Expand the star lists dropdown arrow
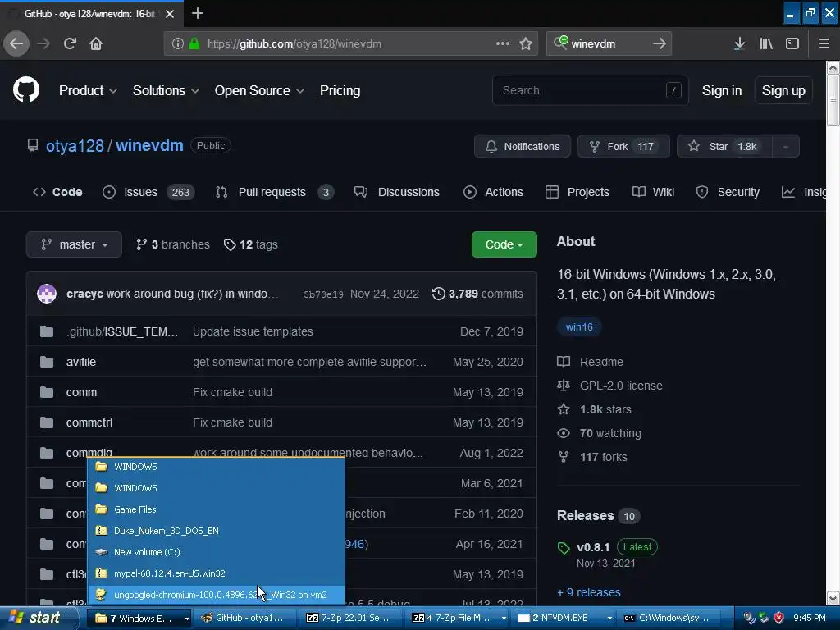 (786, 146)
